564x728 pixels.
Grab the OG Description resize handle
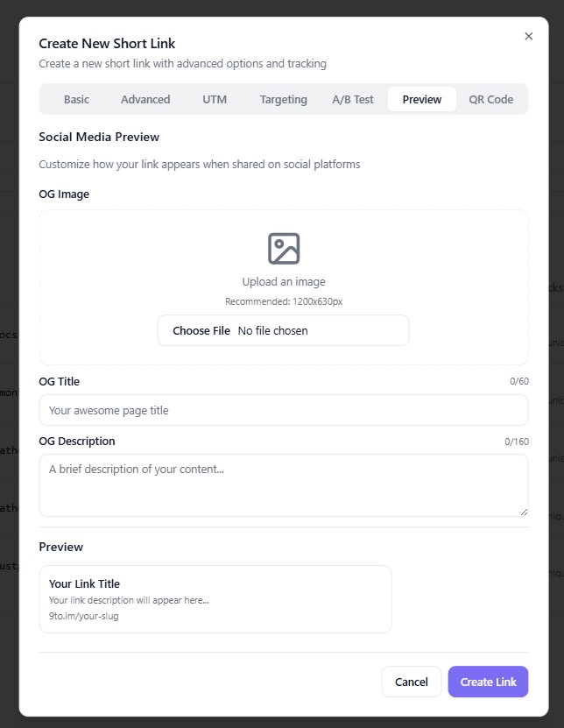point(524,512)
